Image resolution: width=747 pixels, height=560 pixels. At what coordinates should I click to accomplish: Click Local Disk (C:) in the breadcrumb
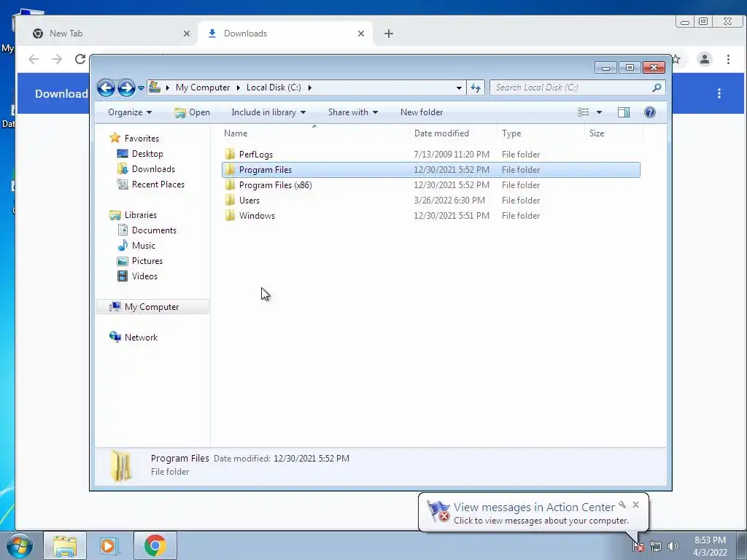(274, 87)
